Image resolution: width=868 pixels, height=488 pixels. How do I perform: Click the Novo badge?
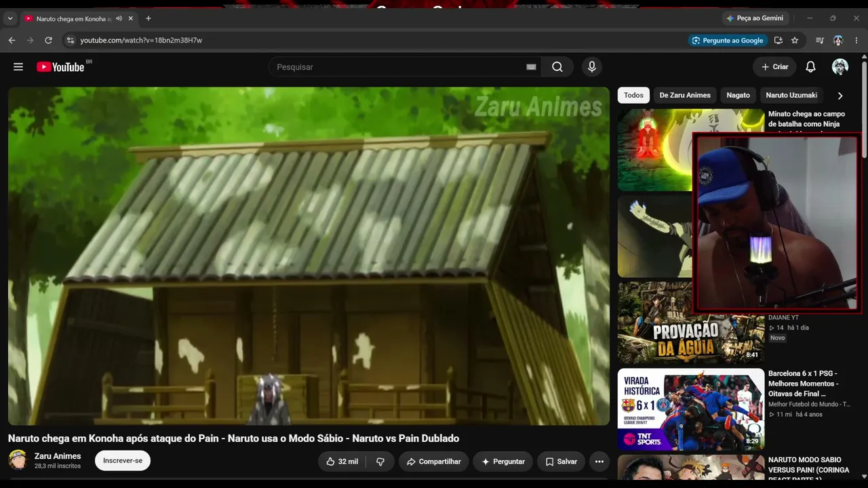(777, 338)
